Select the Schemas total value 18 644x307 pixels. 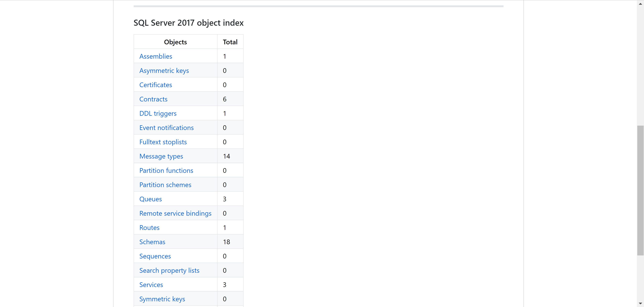pyautogui.click(x=226, y=242)
